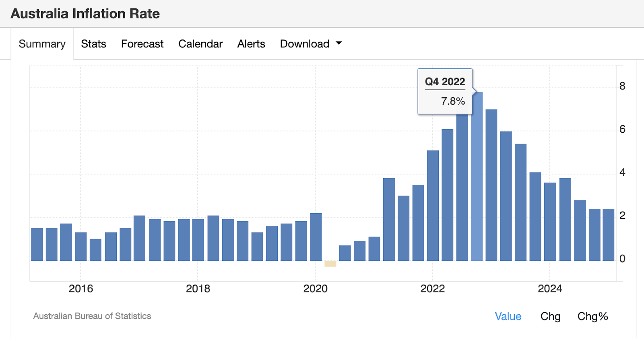Image resolution: width=644 pixels, height=338 pixels.
Task: Select the Alerts tab
Action: 251,43
